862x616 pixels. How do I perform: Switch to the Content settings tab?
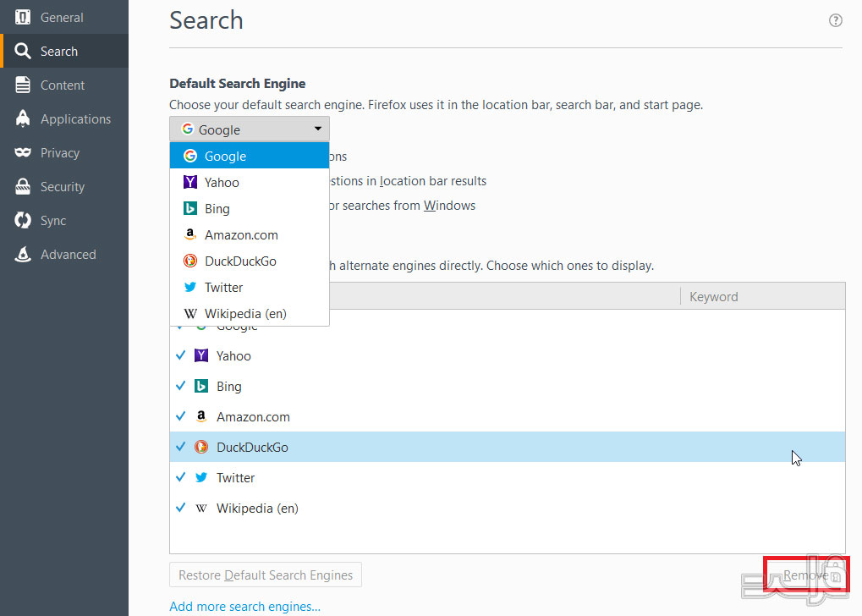pyautogui.click(x=64, y=85)
